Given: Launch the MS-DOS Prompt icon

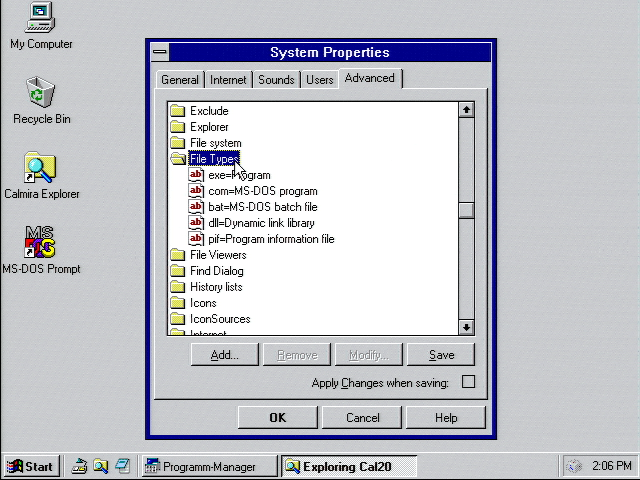Looking at the screenshot, I should (40, 242).
